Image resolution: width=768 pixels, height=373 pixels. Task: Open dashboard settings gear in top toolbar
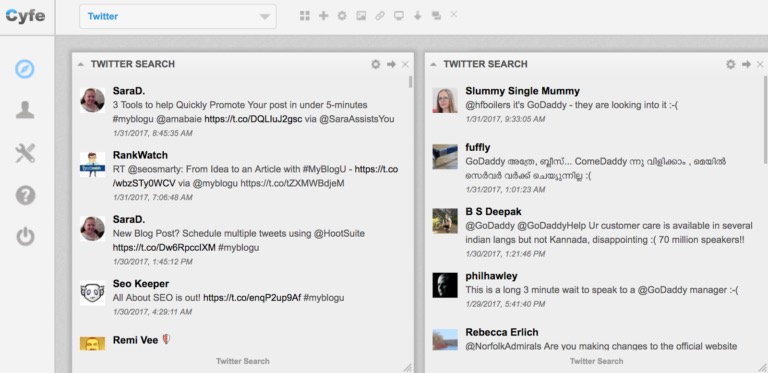(342, 16)
